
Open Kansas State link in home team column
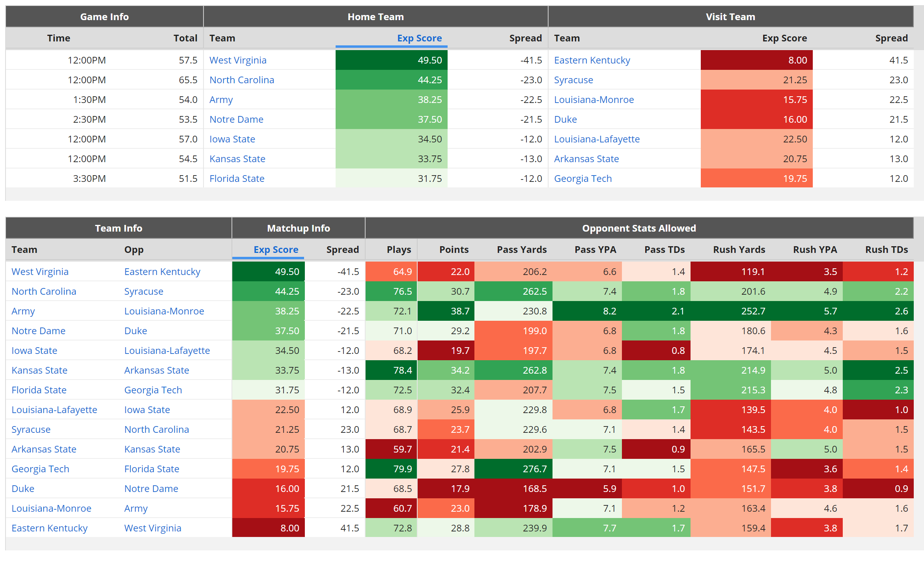tap(237, 159)
